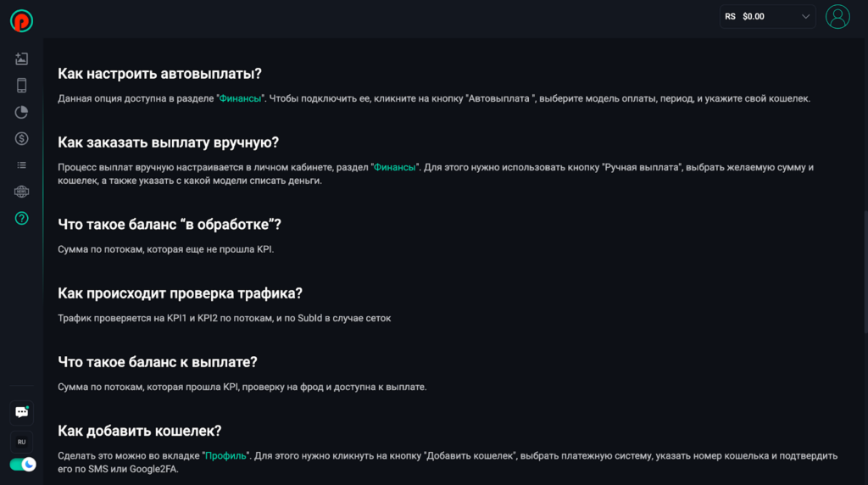Follow Финансы link under выплату вручную question
868x485 pixels.
(x=394, y=167)
